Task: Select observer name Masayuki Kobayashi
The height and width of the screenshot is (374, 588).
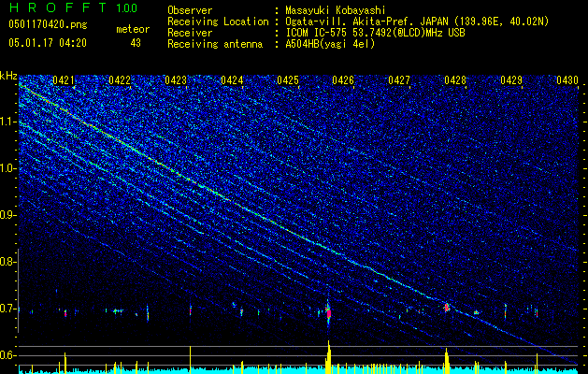Action: click(x=336, y=10)
